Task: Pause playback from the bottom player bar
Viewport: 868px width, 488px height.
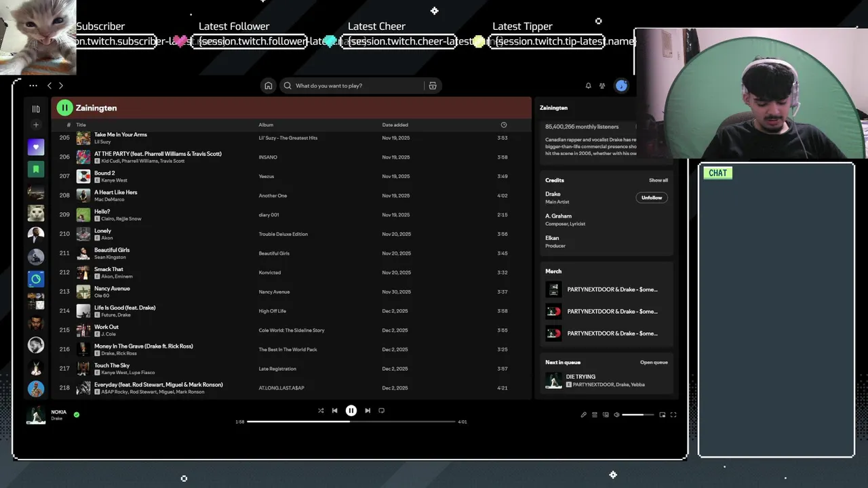Action: click(x=351, y=410)
